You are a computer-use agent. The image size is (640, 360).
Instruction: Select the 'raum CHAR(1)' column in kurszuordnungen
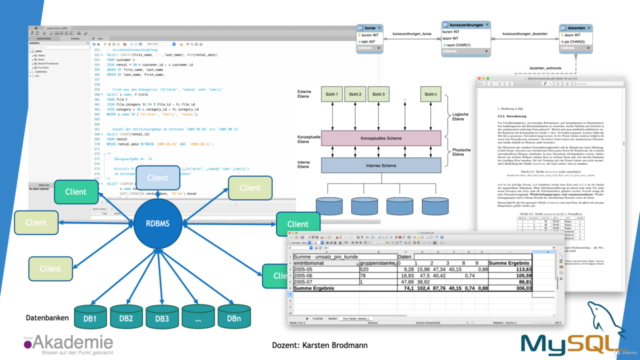pyautogui.click(x=458, y=45)
